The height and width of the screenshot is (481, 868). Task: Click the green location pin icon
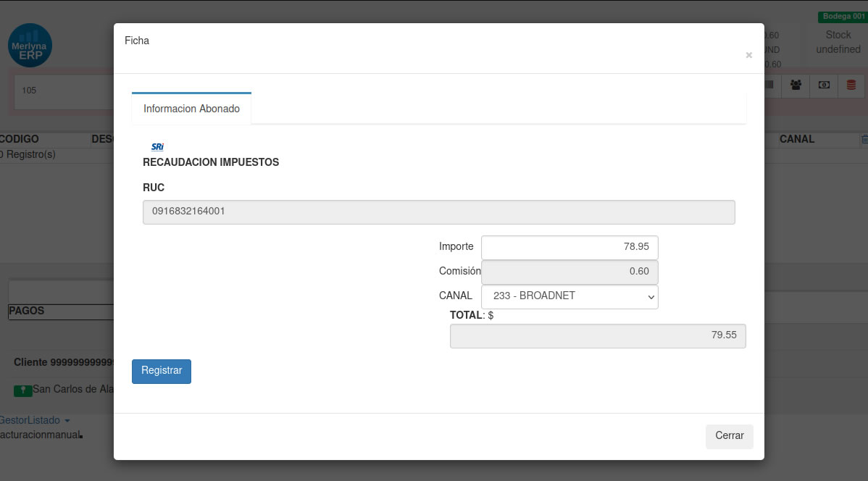click(x=23, y=390)
